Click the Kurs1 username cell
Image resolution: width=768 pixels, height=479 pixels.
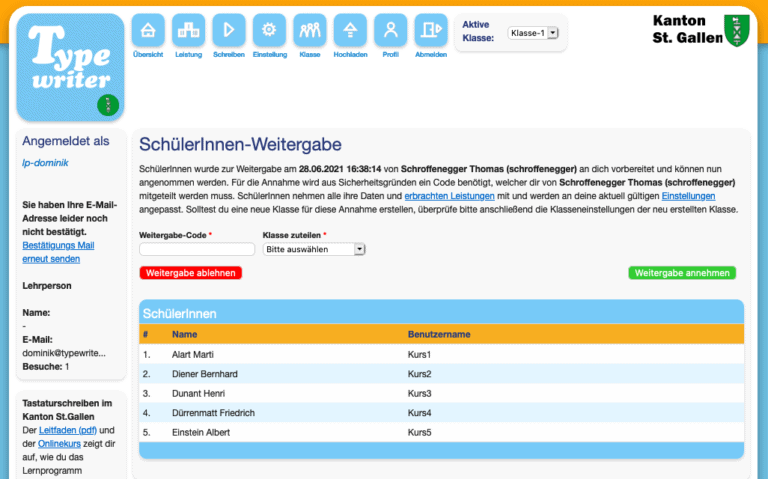tap(419, 355)
